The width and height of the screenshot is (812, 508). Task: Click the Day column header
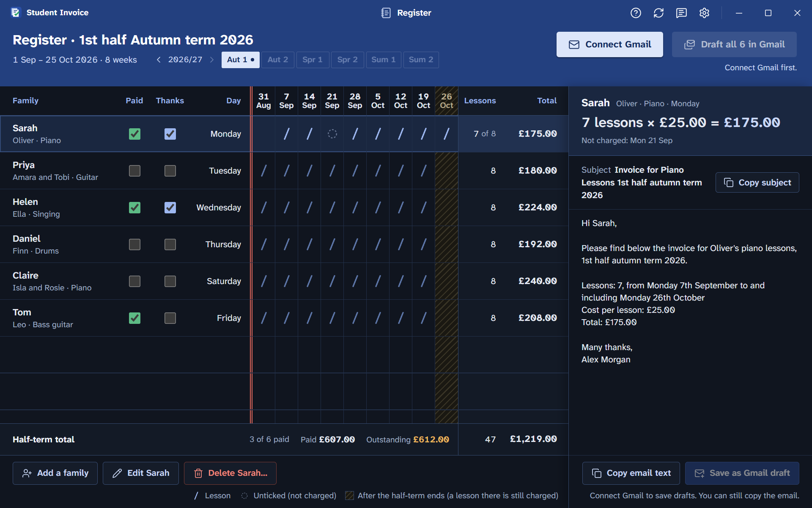click(233, 101)
